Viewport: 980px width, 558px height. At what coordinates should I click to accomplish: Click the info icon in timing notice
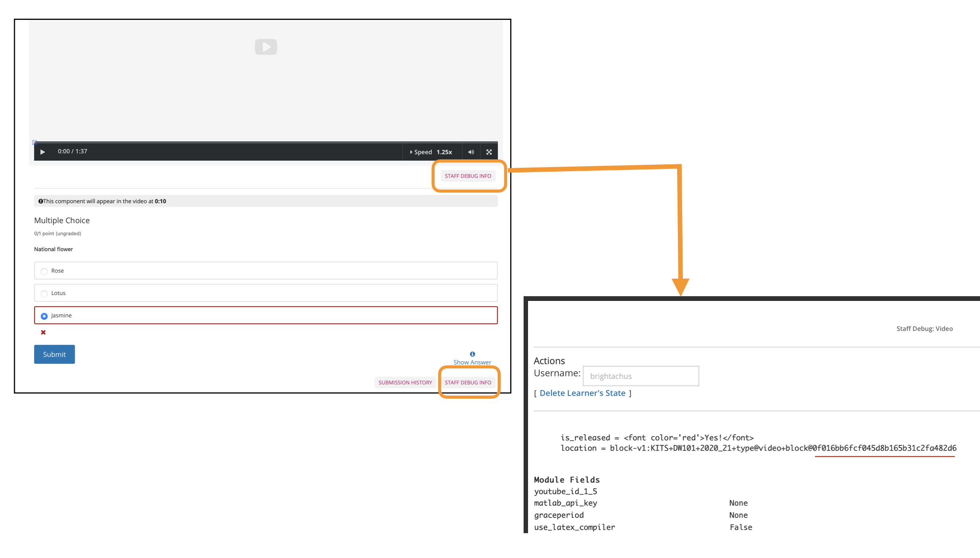click(40, 201)
